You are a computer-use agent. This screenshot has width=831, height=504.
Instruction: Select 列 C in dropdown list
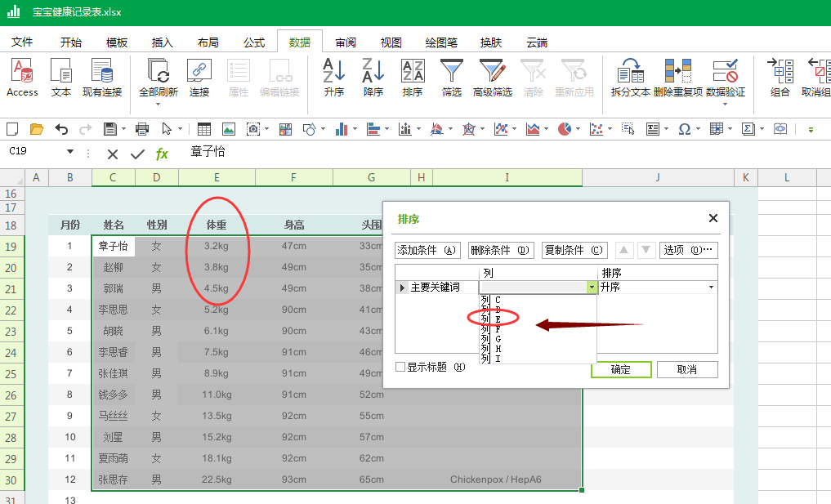[538, 300]
